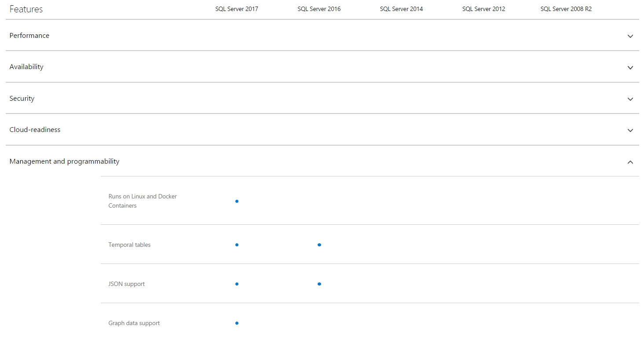Click the Temporal tables feature label

[x=129, y=245]
